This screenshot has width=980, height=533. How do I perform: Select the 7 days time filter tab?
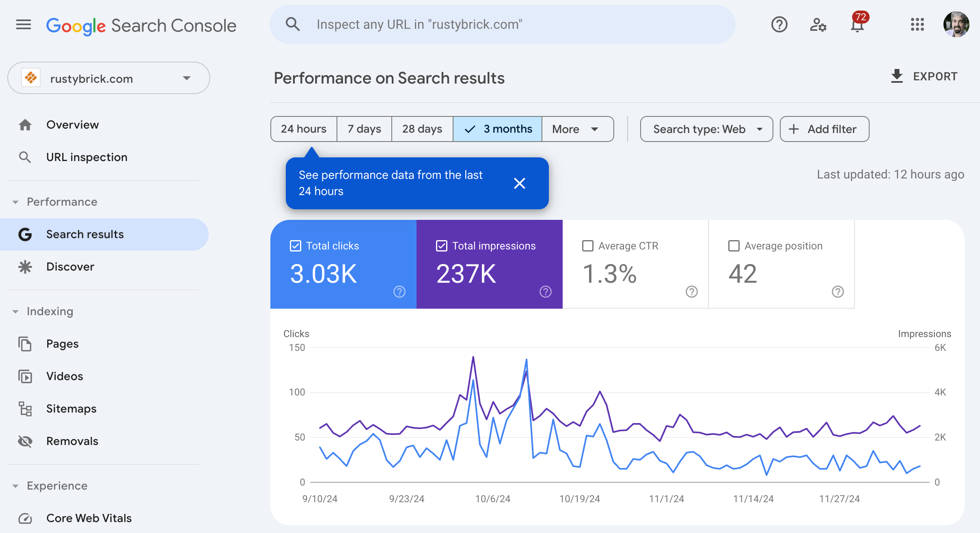pyautogui.click(x=364, y=129)
